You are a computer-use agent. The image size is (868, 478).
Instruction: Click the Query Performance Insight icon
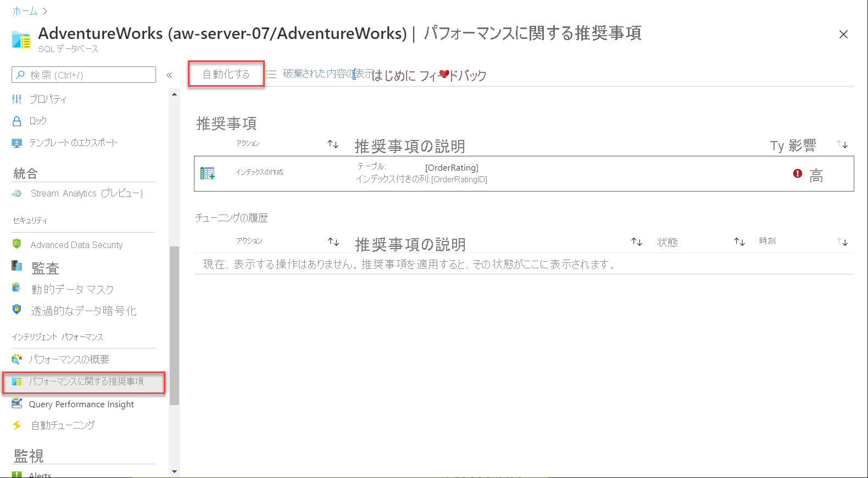17,403
